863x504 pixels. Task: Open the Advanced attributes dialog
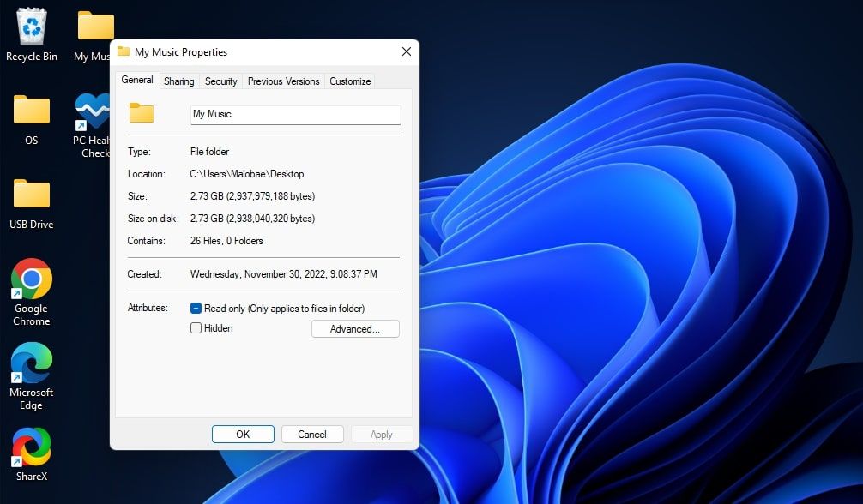(x=355, y=328)
